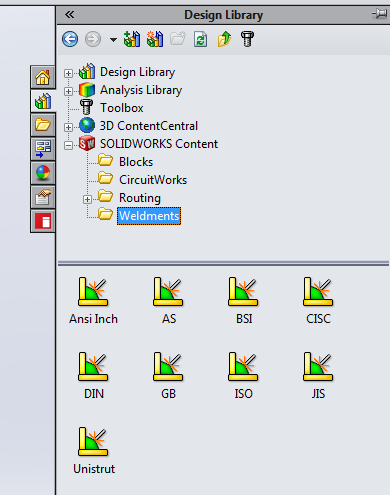Viewport: 390px width, 495px height.
Task: Click the Blocks folder icon
Action: 106,160
